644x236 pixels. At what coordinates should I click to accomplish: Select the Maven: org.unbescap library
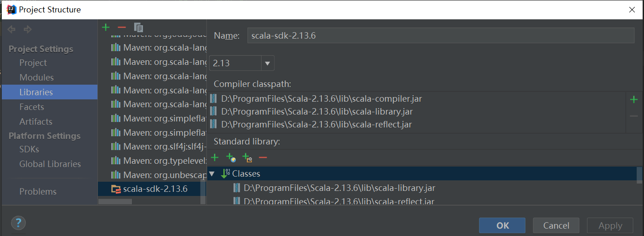click(x=151, y=175)
